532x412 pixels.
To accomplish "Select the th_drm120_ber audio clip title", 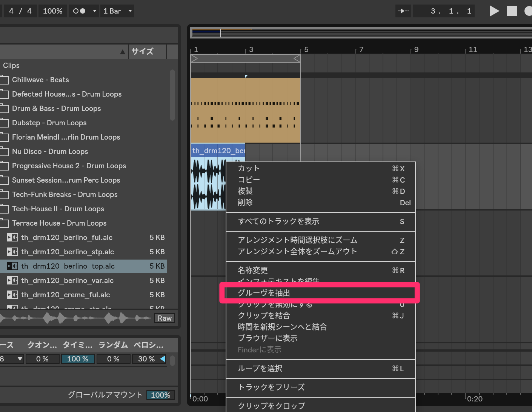I will click(218, 151).
